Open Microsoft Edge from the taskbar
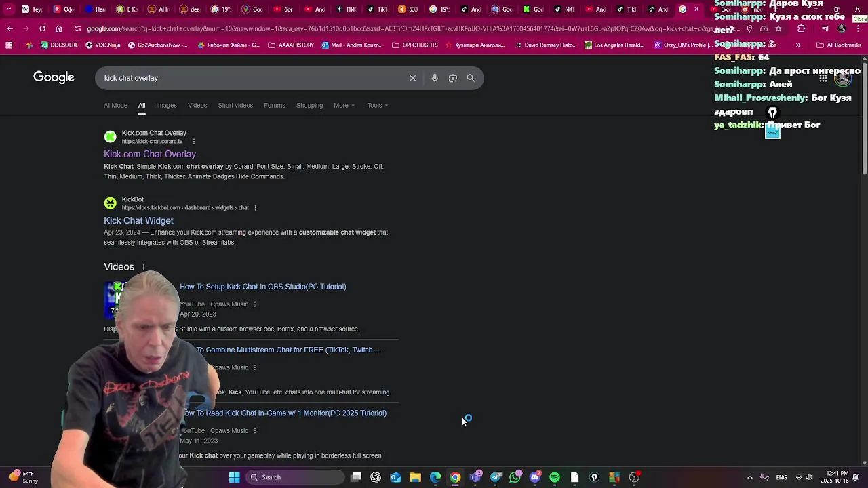The image size is (868, 488). click(435, 477)
